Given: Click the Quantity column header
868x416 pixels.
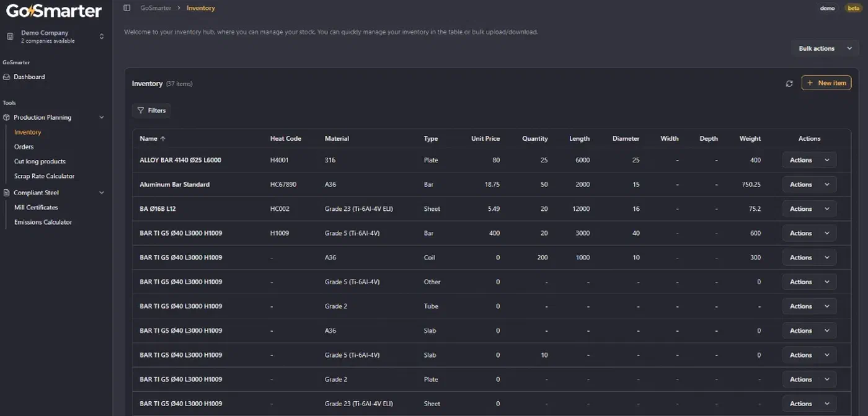Looking at the screenshot, I should tap(535, 139).
